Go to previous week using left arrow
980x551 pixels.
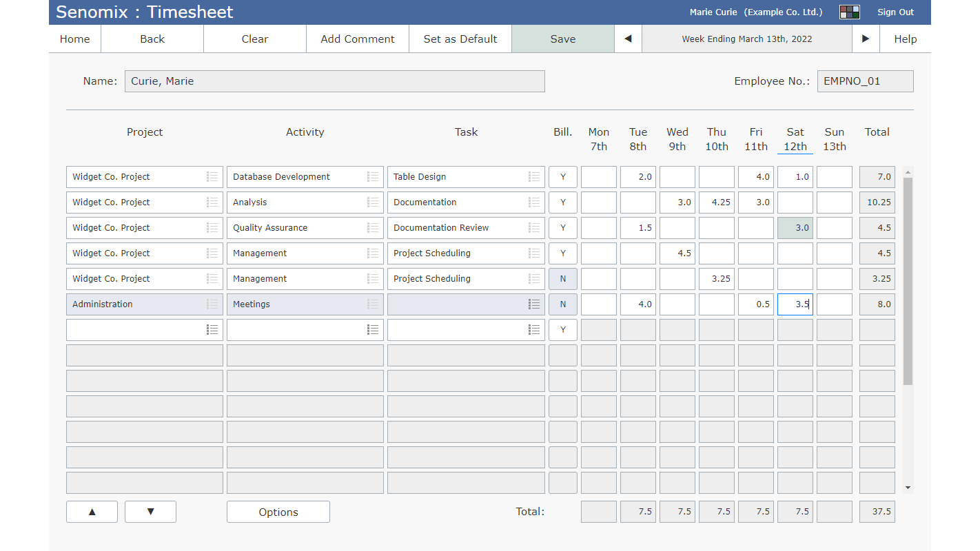[628, 39]
